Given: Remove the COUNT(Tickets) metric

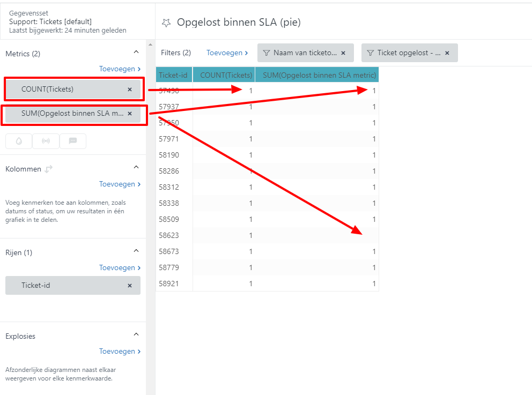Looking at the screenshot, I should tap(130, 90).
